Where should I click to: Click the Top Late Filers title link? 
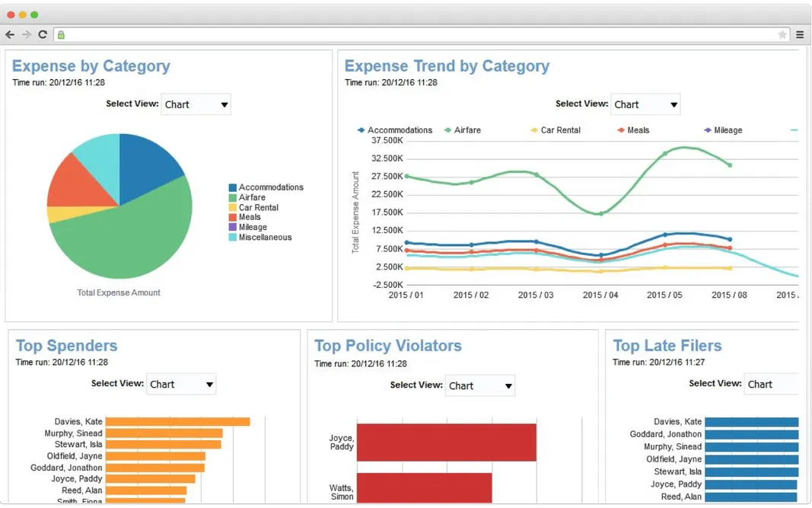667,345
